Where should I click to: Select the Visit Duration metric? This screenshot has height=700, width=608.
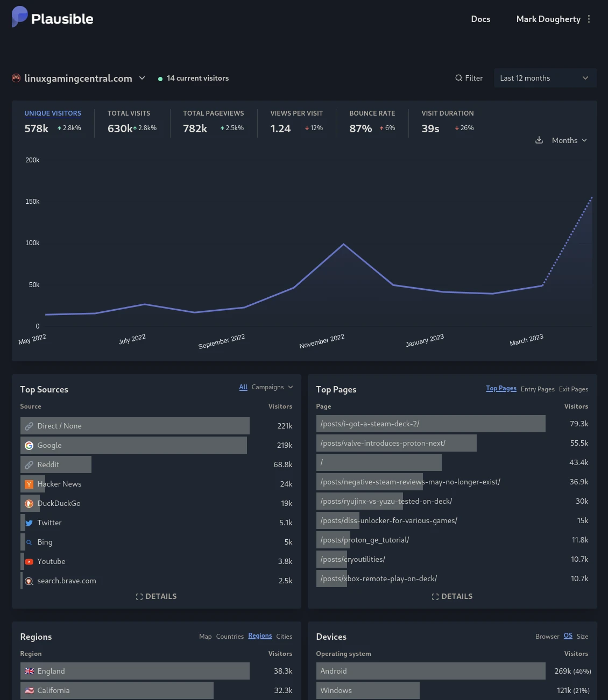pos(448,122)
